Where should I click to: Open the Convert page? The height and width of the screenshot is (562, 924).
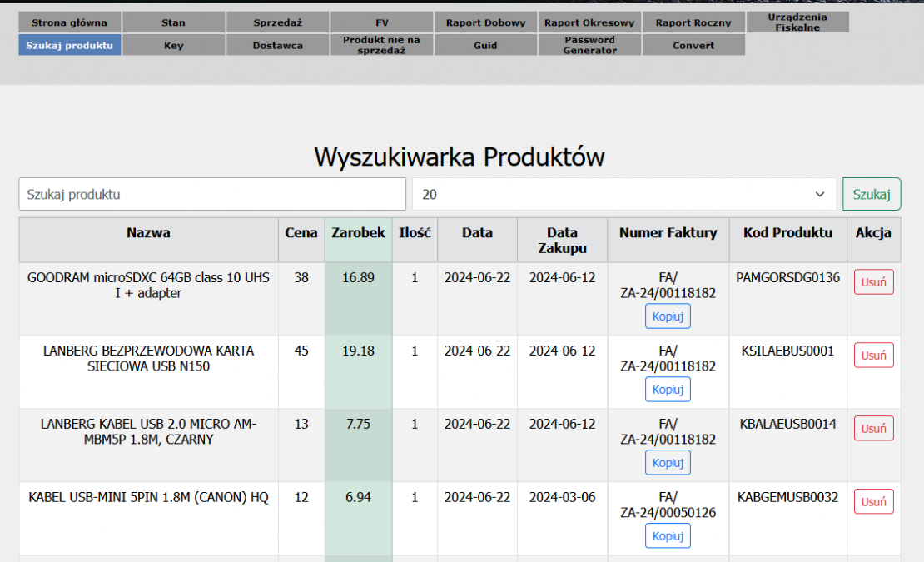tap(693, 45)
